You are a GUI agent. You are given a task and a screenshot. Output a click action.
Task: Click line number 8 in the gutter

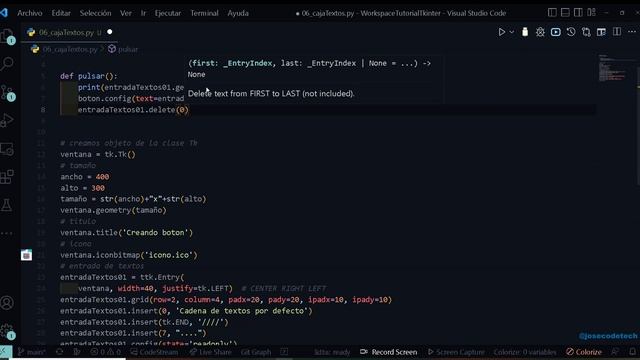[x=43, y=110]
